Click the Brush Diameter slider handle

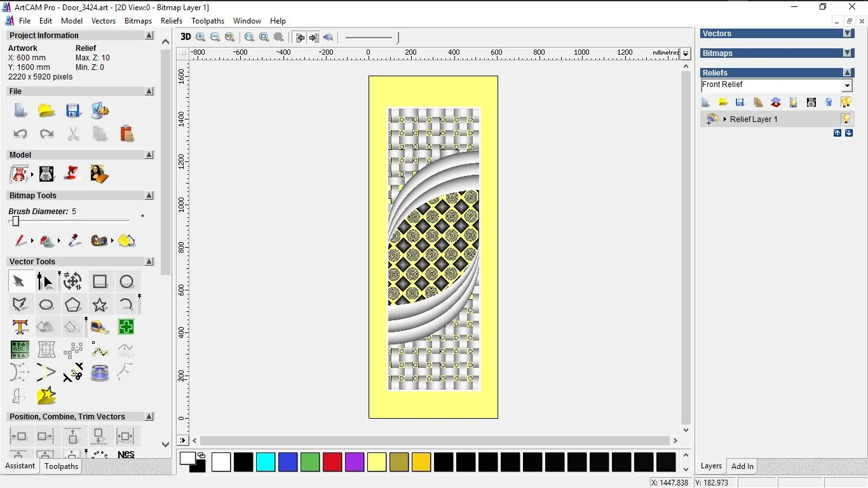[x=16, y=221]
